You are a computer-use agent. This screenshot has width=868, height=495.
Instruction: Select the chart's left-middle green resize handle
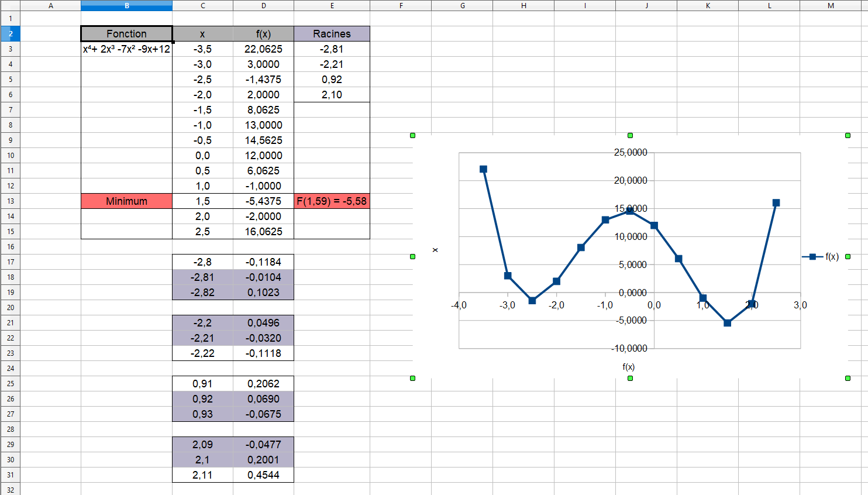click(413, 257)
